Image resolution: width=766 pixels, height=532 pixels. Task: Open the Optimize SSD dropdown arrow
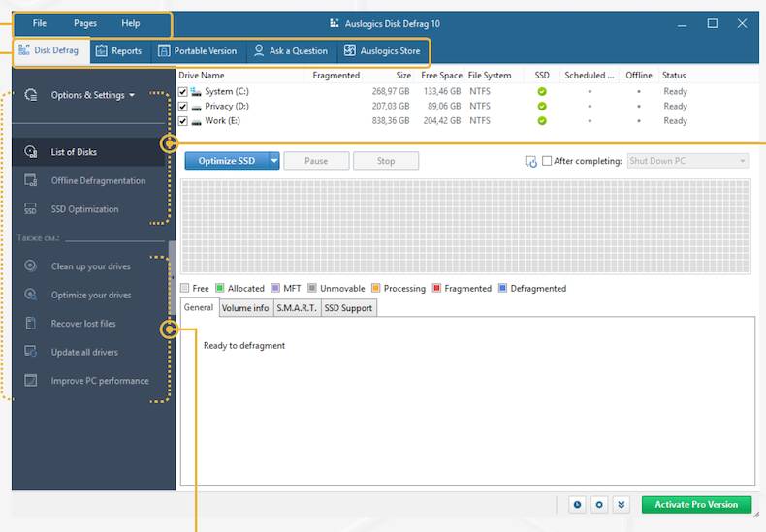coord(274,161)
